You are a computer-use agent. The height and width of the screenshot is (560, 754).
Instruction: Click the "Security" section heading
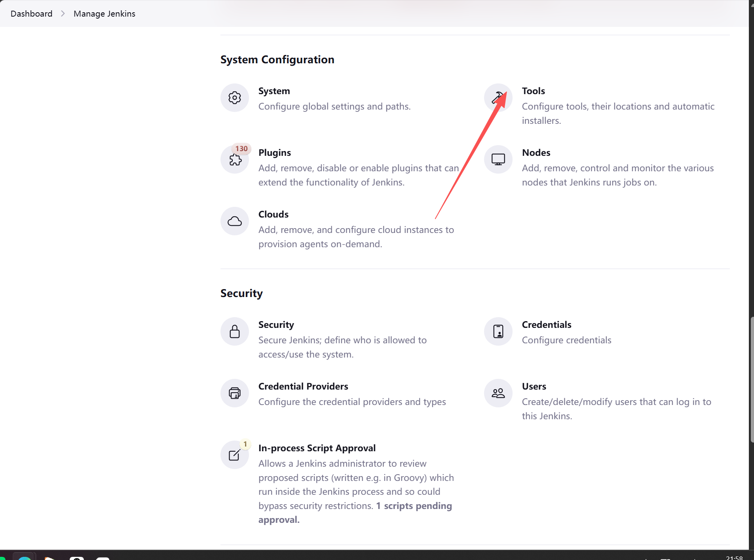click(241, 293)
